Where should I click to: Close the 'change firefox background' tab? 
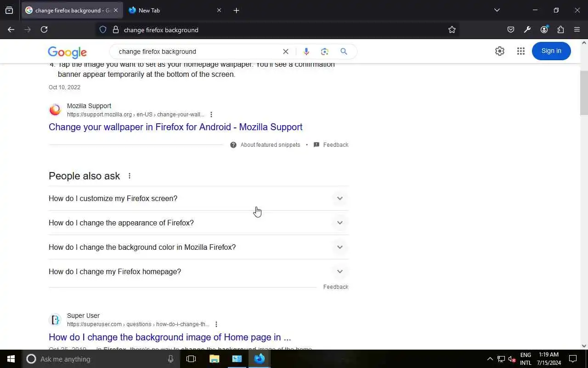[x=116, y=10]
